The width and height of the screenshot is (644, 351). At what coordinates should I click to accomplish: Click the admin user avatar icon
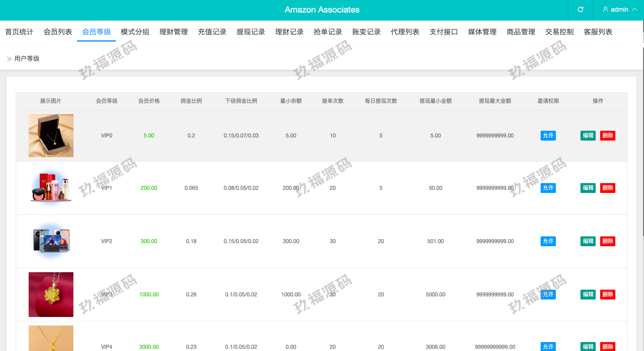[x=606, y=9]
